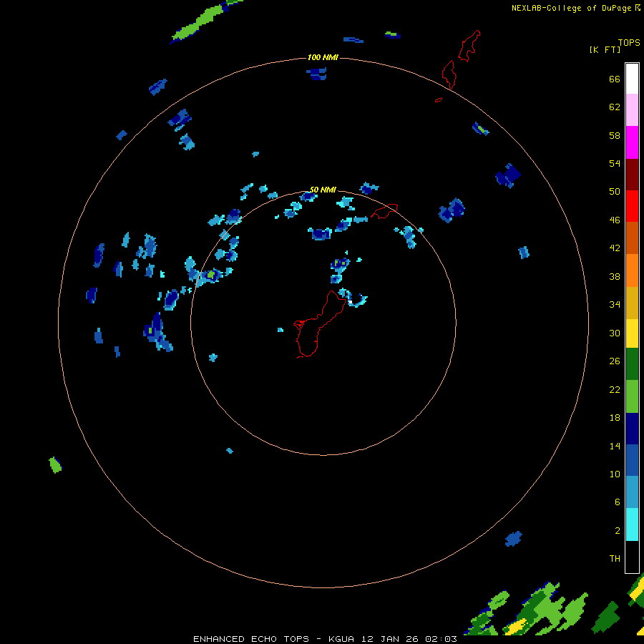Image resolution: width=644 pixels, height=644 pixels.
Task: Click the legend value "62"
Action: coord(615,107)
